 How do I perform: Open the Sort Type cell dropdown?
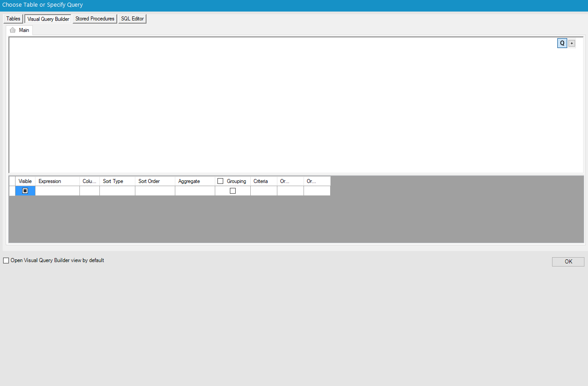(117, 191)
